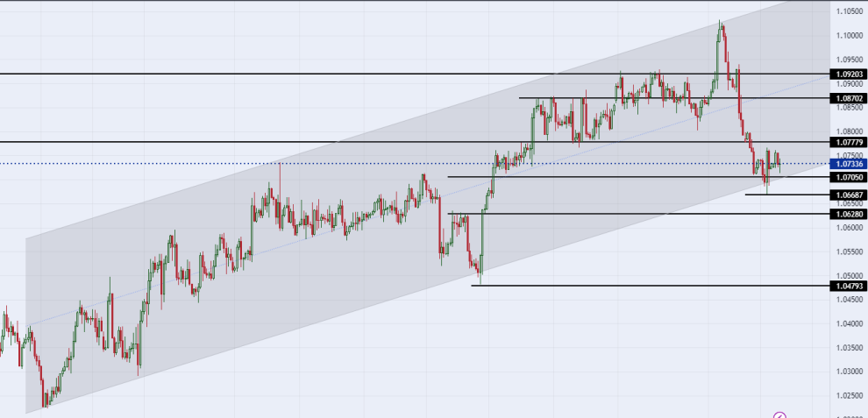Click the purple lightning event icon
Image resolution: width=868 pixels, height=418 pixels.
[779, 414]
